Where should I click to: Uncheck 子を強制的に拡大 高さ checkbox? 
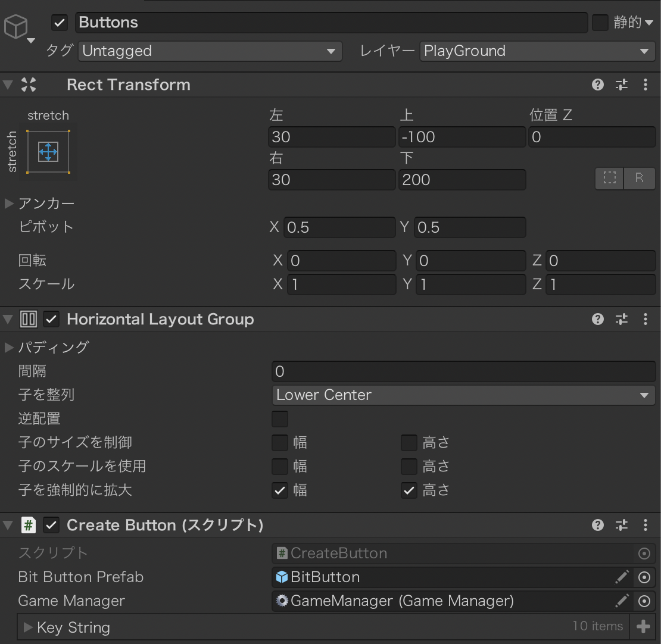click(409, 490)
